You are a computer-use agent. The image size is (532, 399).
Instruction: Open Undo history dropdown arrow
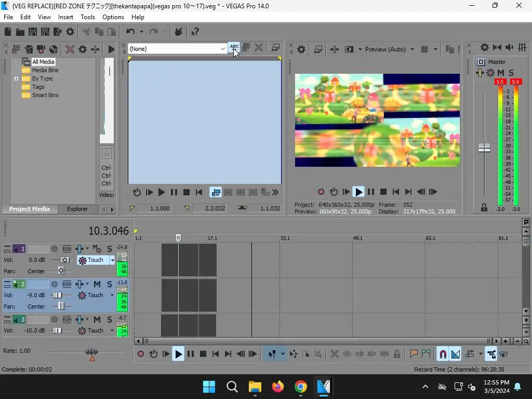(x=141, y=32)
